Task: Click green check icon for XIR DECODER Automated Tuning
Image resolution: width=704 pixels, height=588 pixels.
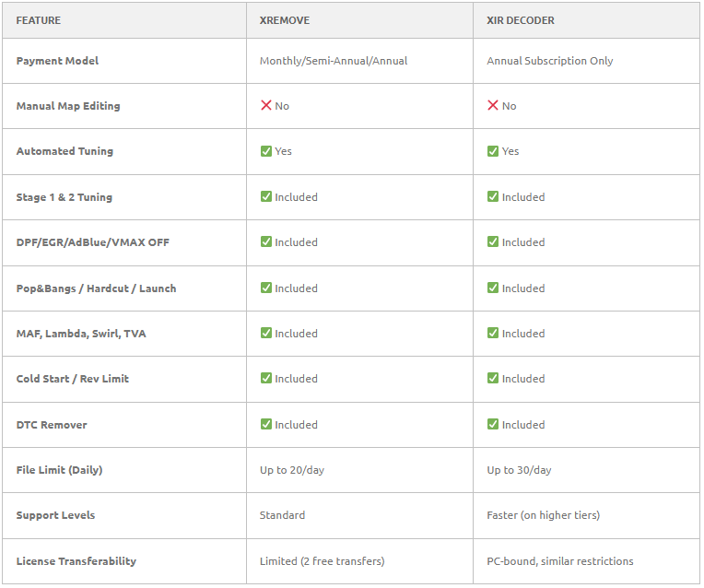Action: (x=493, y=151)
